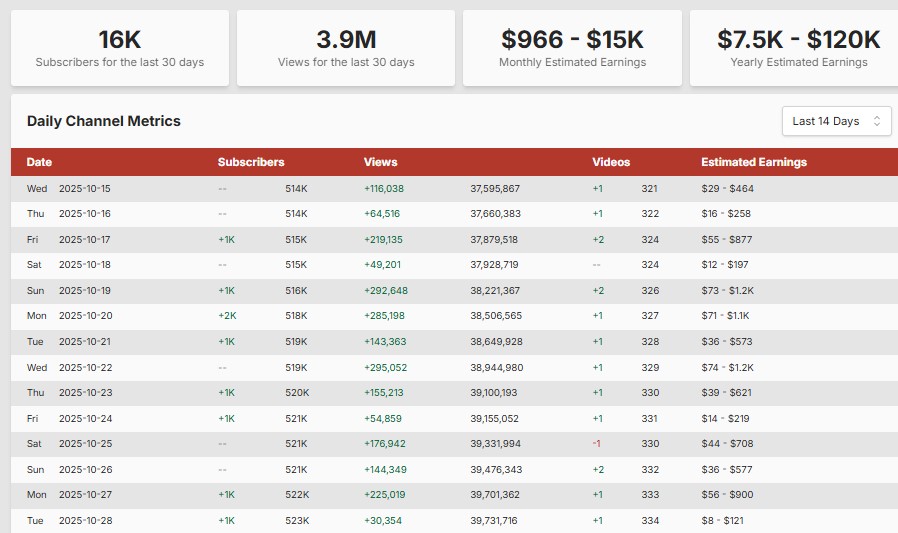
Task: Click the Videos column header
Action: pyautogui.click(x=611, y=162)
